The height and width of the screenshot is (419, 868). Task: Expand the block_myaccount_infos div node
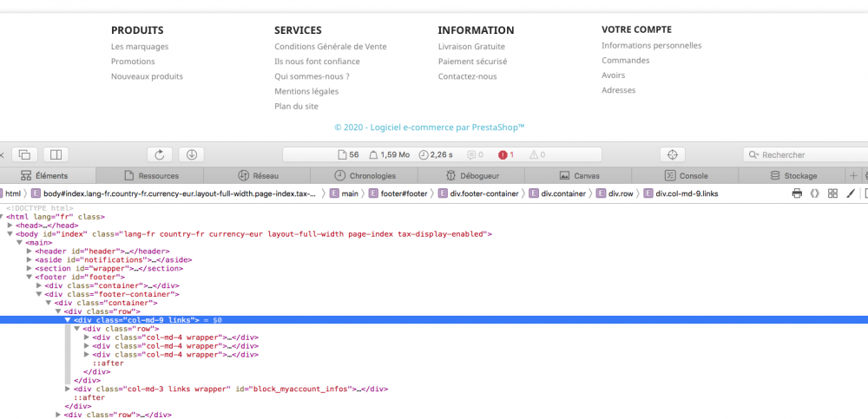pyautogui.click(x=68, y=389)
